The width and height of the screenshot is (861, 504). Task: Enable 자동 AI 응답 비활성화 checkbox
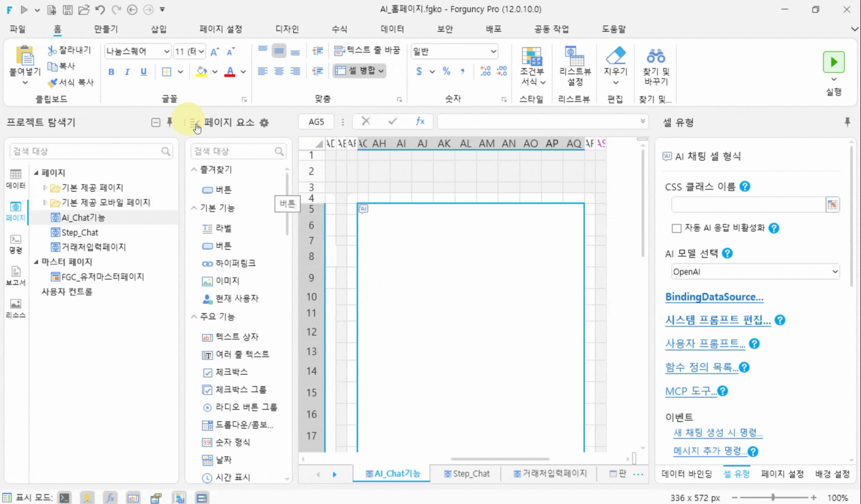[x=676, y=228]
